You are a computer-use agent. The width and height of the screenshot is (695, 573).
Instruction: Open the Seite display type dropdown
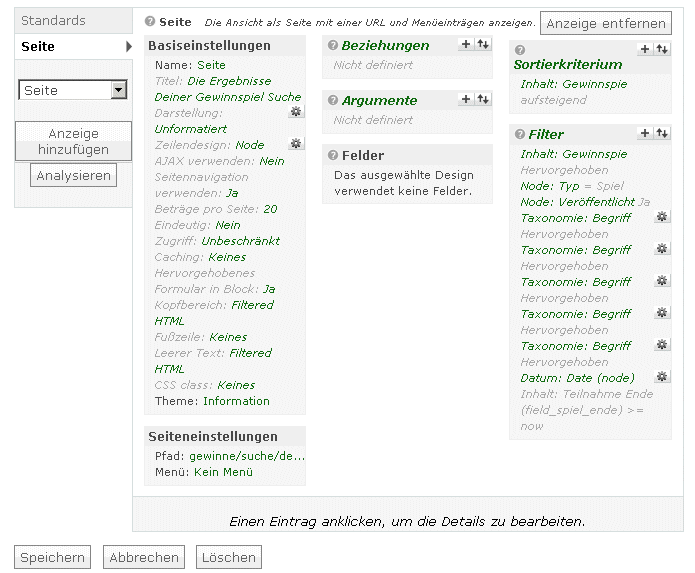(73, 90)
